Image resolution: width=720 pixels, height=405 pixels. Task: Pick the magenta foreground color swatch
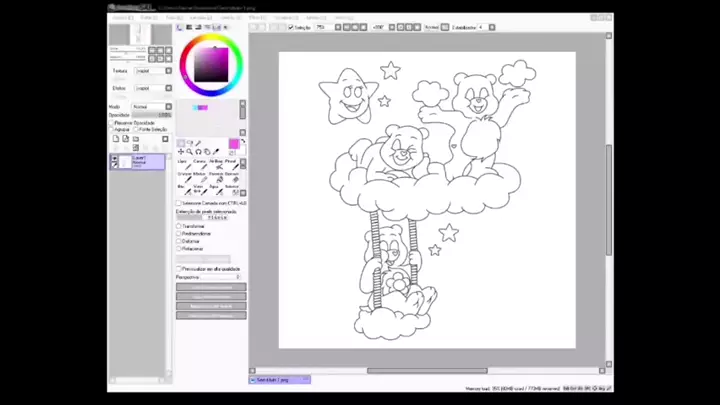(x=234, y=144)
